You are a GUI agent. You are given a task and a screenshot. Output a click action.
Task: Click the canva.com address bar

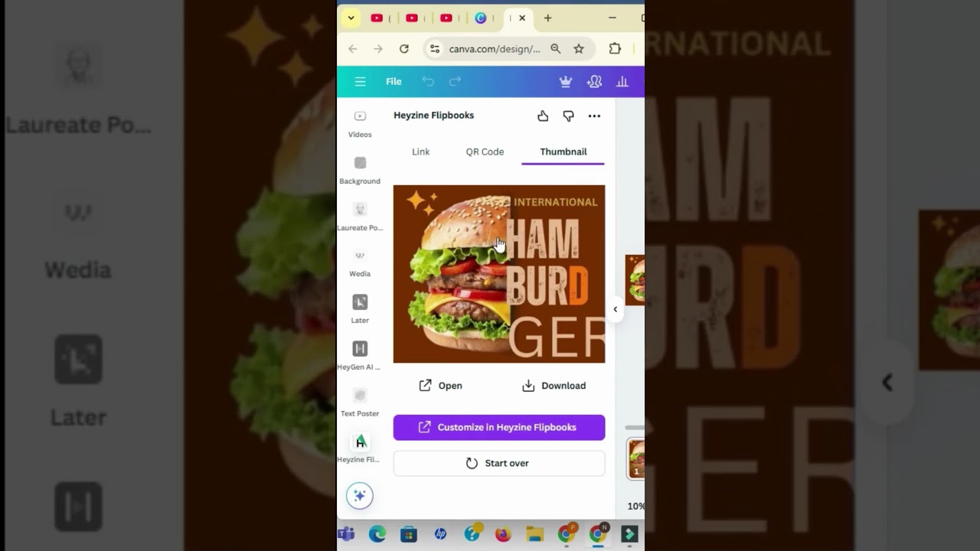(495, 49)
